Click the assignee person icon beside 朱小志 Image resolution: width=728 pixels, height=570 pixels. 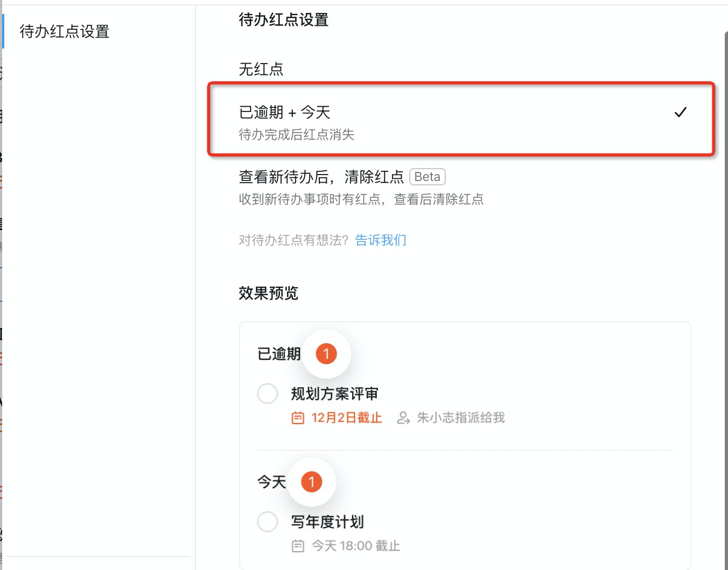pyautogui.click(x=403, y=418)
